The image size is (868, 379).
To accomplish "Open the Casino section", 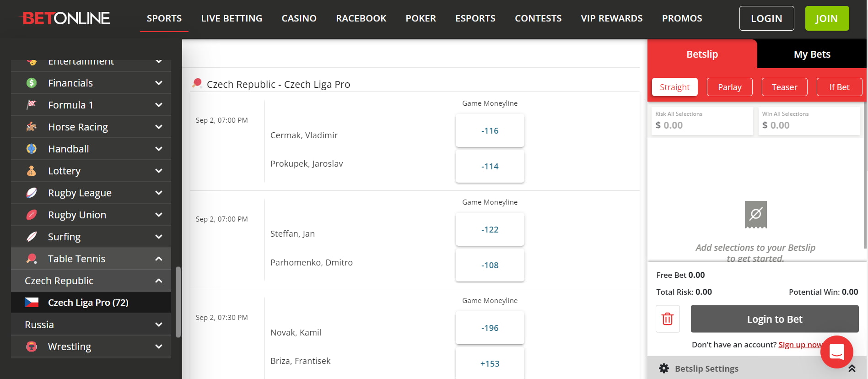I will (299, 18).
